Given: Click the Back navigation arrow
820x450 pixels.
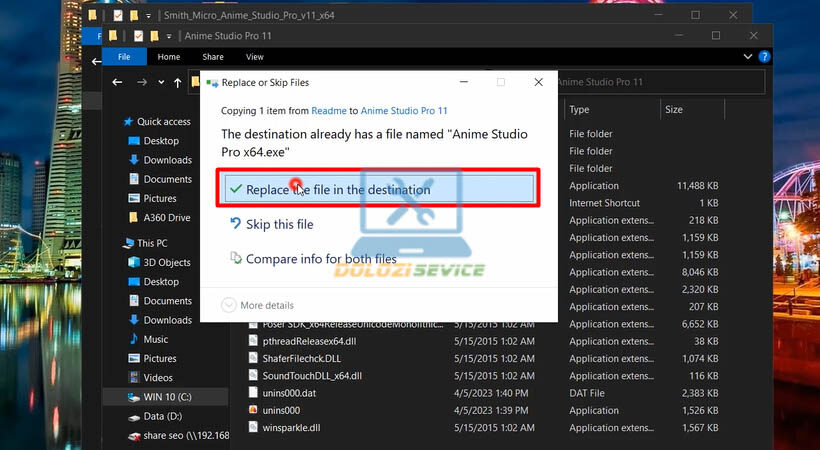Looking at the screenshot, I should click(119, 82).
